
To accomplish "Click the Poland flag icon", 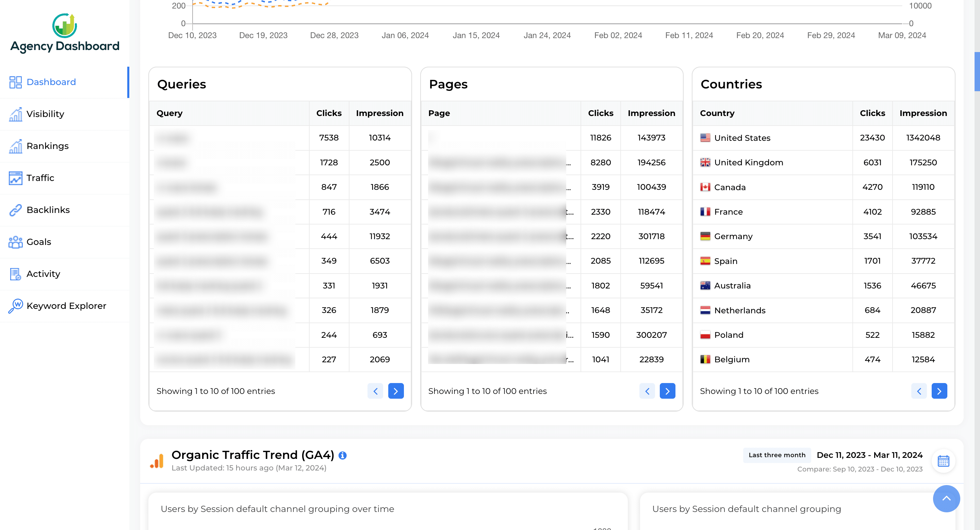I will coord(705,335).
